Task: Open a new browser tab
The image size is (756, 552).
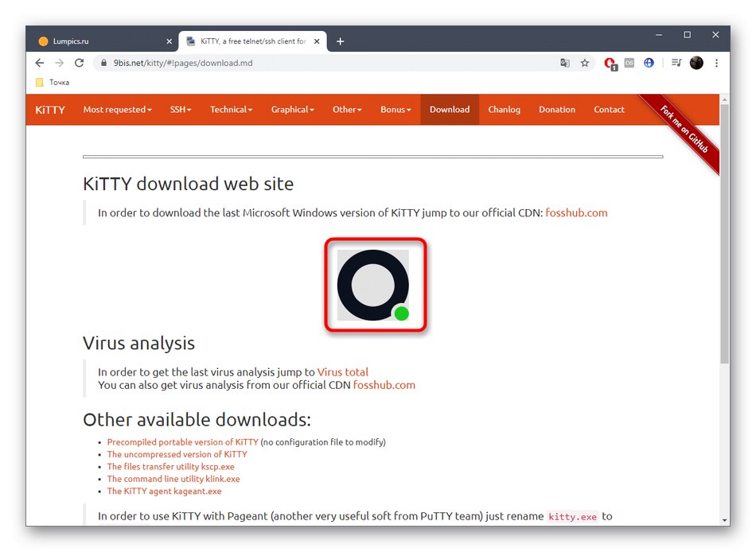Action: pos(340,41)
